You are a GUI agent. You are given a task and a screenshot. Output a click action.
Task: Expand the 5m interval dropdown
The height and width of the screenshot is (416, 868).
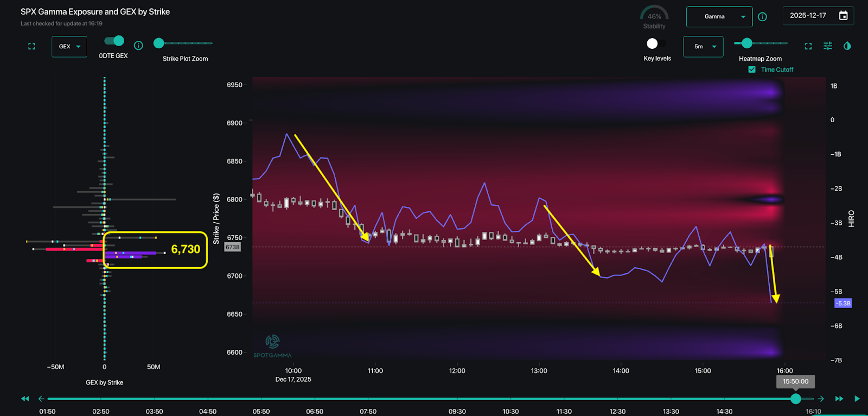(703, 47)
